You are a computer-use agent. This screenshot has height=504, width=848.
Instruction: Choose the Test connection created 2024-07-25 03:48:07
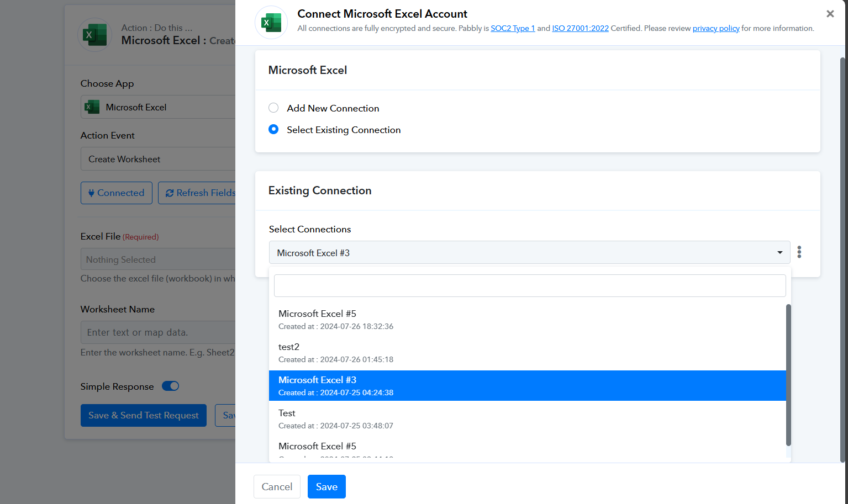527,419
